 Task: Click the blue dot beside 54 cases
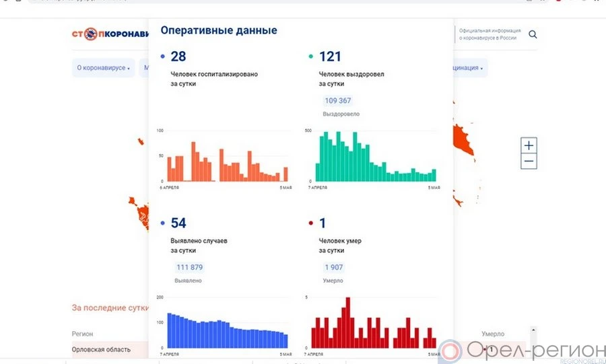click(x=163, y=223)
